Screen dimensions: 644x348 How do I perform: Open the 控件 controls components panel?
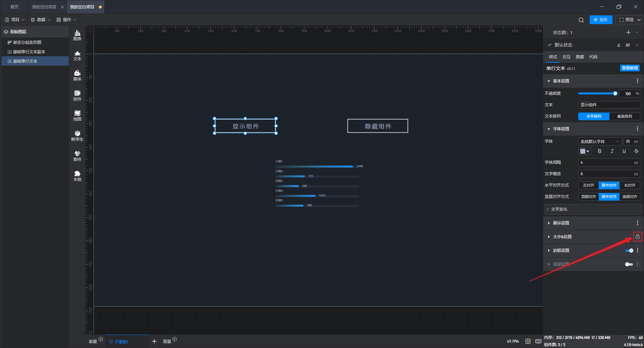pos(77,95)
